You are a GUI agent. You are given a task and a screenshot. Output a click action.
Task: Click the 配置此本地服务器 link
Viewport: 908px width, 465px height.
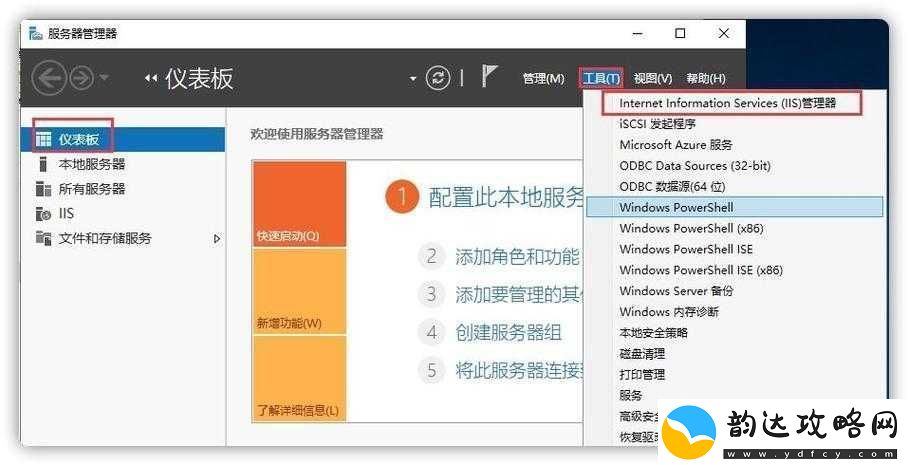[505, 197]
